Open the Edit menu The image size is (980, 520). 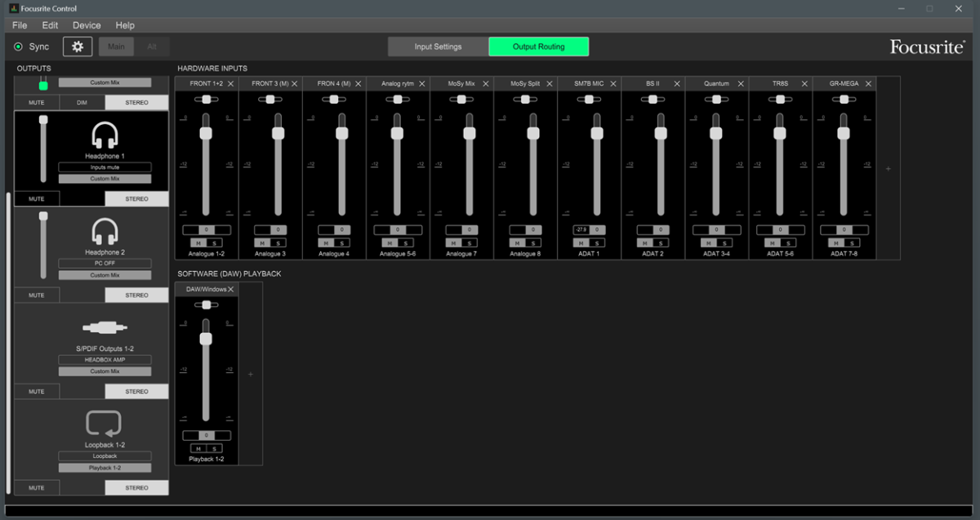[50, 25]
